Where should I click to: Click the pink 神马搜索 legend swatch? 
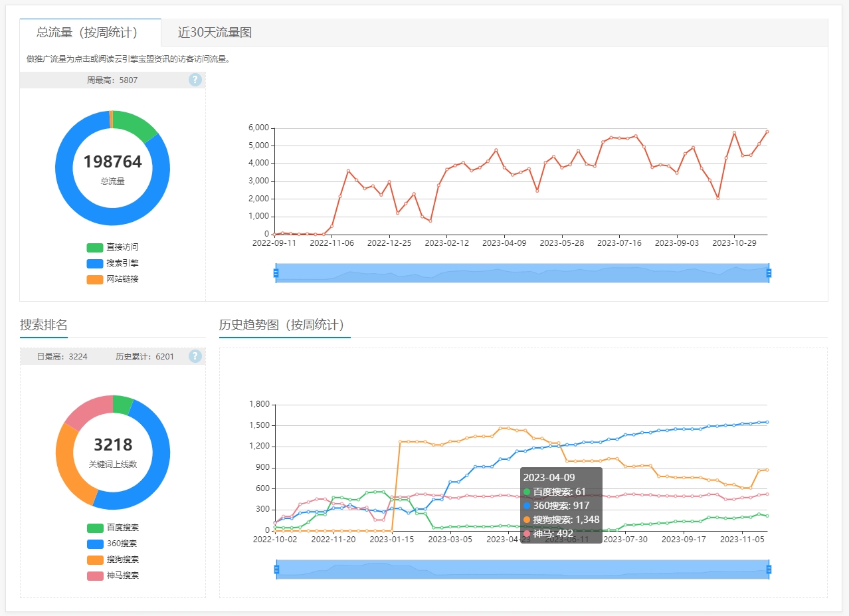(x=96, y=575)
